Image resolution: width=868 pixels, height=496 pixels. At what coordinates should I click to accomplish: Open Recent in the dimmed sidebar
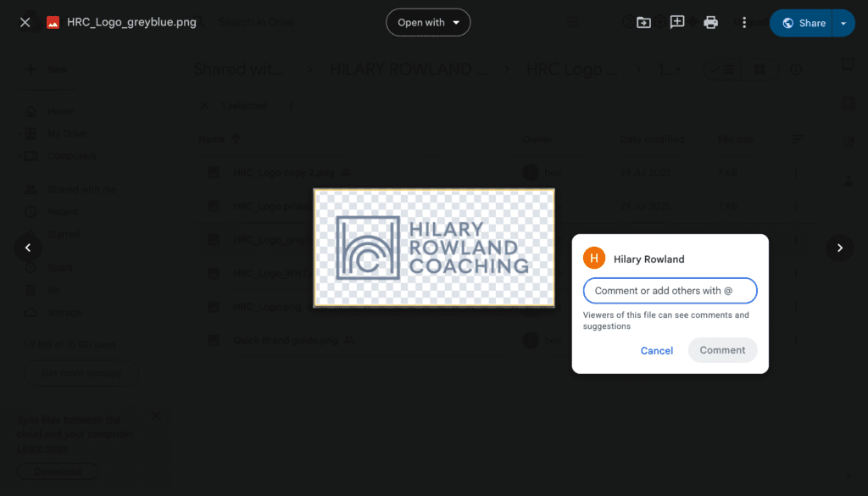(x=62, y=212)
